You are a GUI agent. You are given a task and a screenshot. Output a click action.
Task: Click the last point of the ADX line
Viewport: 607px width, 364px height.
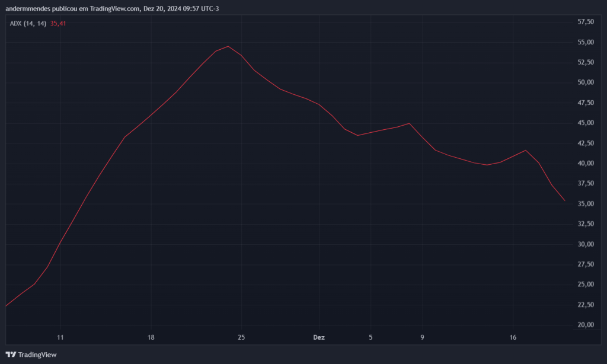[x=564, y=201]
